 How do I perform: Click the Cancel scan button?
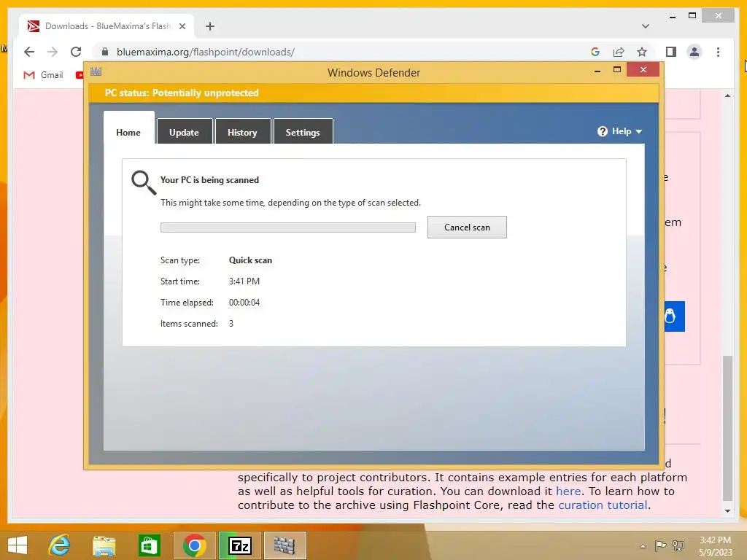pos(467,227)
